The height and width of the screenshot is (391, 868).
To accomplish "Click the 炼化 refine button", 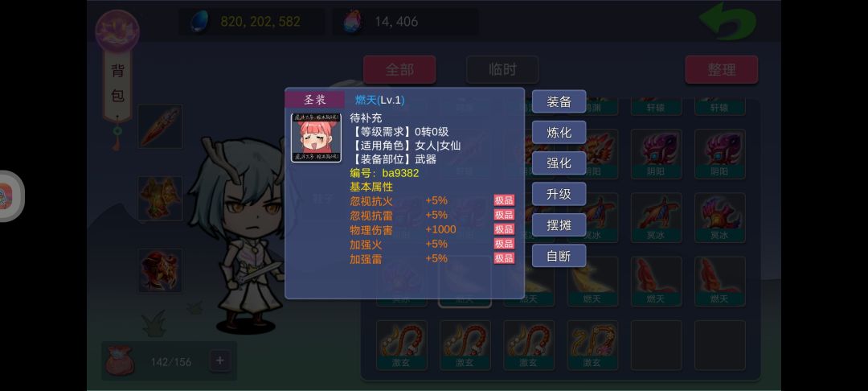I will click(559, 133).
